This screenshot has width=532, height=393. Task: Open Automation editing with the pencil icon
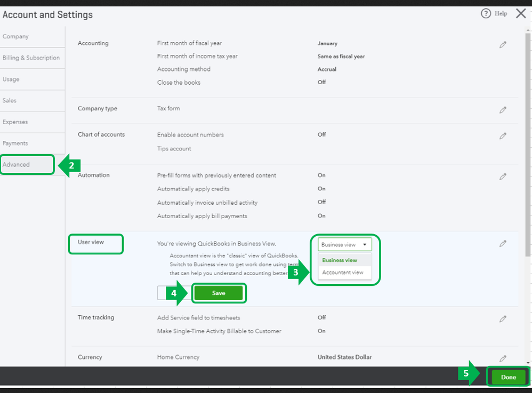coord(503,177)
